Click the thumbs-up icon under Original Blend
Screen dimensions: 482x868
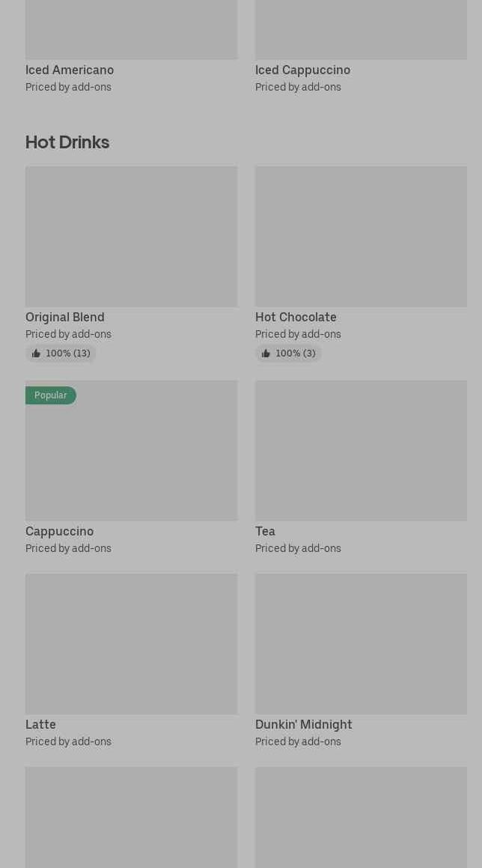point(36,353)
